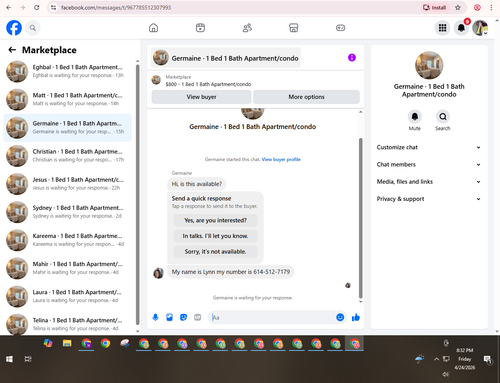Open the Copilot taskbar icon
500x383 pixels.
48,343
